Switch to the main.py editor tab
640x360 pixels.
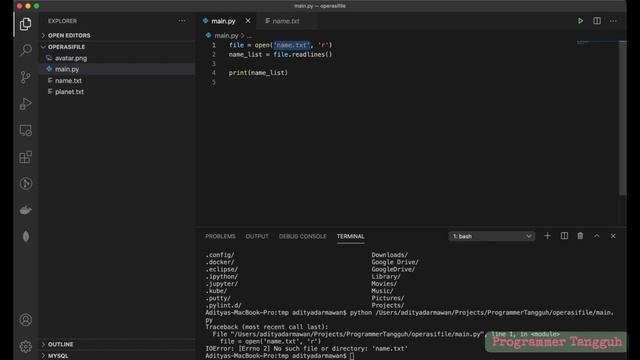[x=223, y=21]
